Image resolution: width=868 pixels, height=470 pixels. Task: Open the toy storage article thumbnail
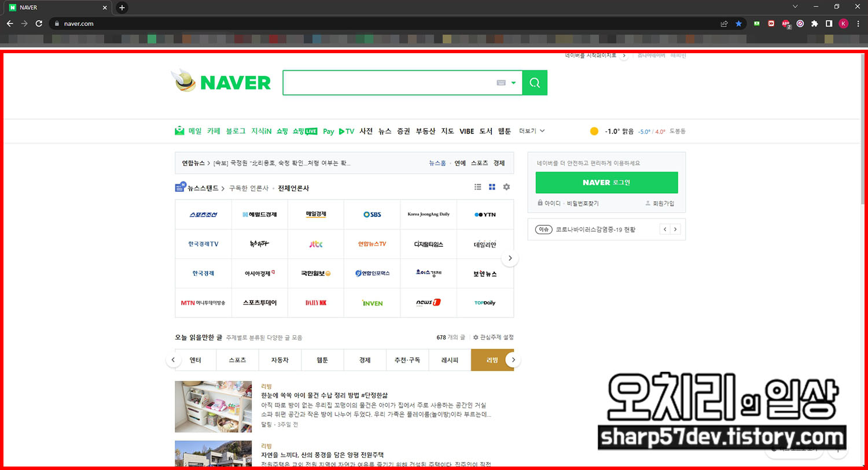tap(214, 406)
